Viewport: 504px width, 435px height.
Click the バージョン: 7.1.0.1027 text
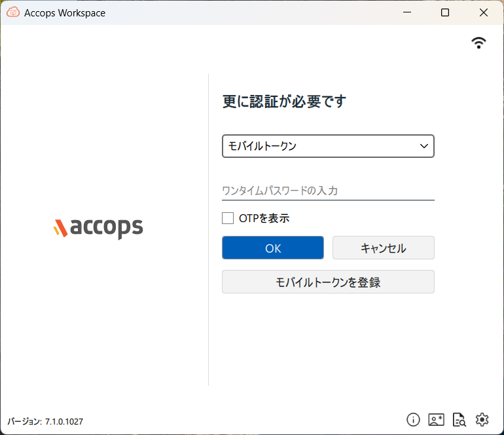click(45, 421)
